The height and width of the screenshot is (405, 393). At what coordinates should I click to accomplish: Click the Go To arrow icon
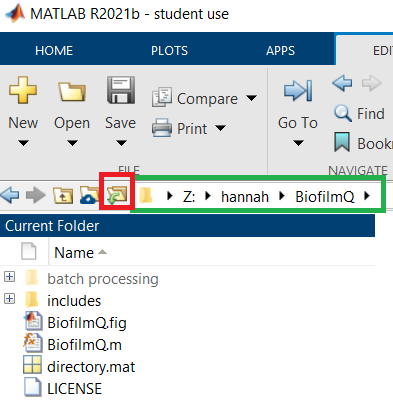(298, 90)
